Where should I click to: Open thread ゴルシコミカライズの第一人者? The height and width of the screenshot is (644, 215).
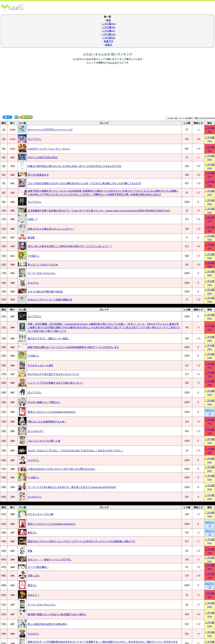[44, 441]
